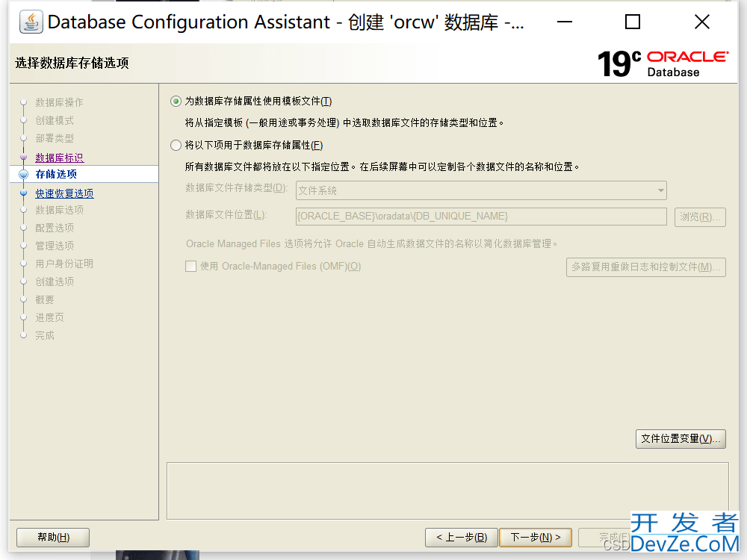Minimize the Database Configuration Assistant window
This screenshot has height=560, width=747.
point(565,22)
